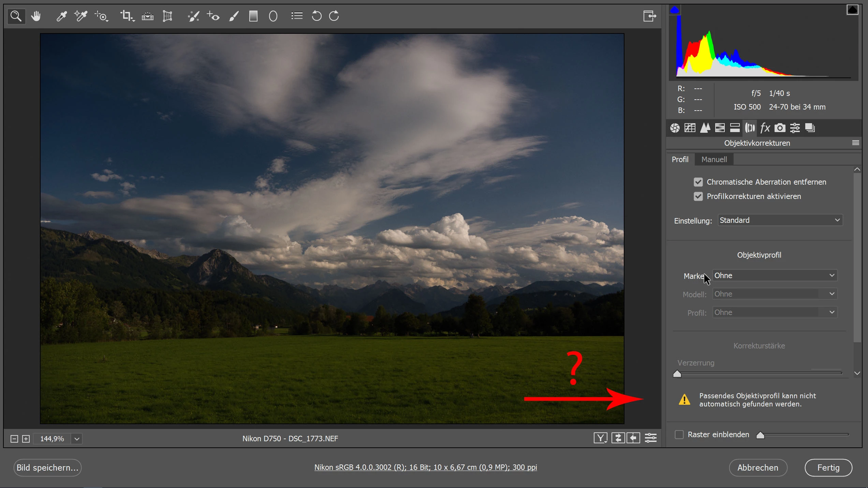Select the Adjustment Brush tool
Viewport: 868px width, 488px height.
[x=234, y=16]
